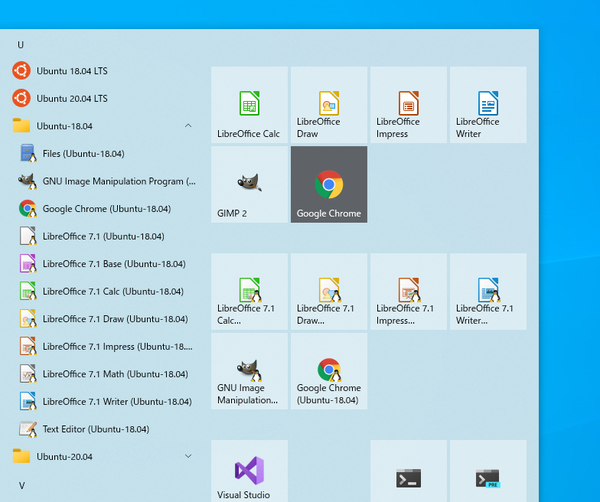Choose Ubuntu 20.04 LTS from app list
The image size is (600, 502).
click(x=70, y=98)
